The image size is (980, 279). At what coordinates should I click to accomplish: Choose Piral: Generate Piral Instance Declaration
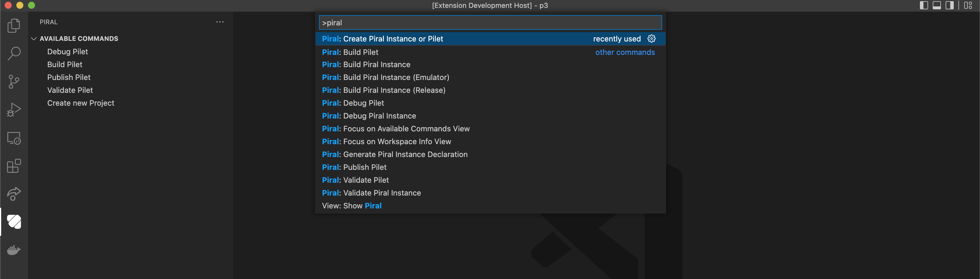point(395,155)
